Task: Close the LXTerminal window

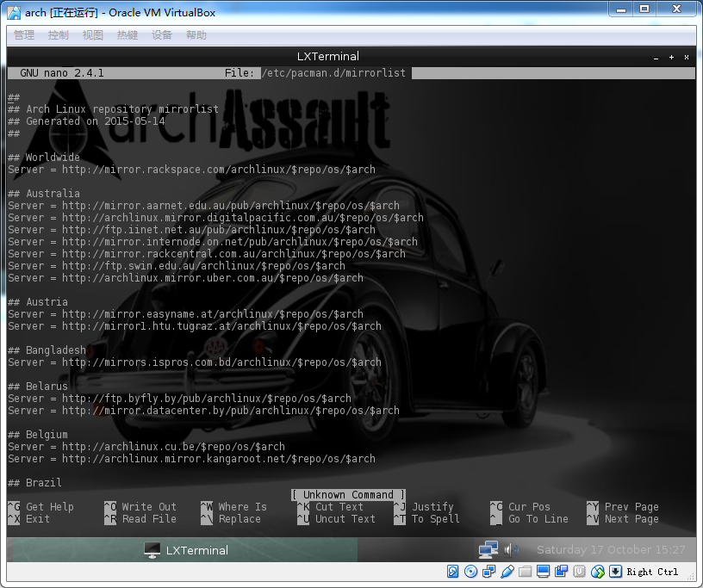Action: (687, 58)
